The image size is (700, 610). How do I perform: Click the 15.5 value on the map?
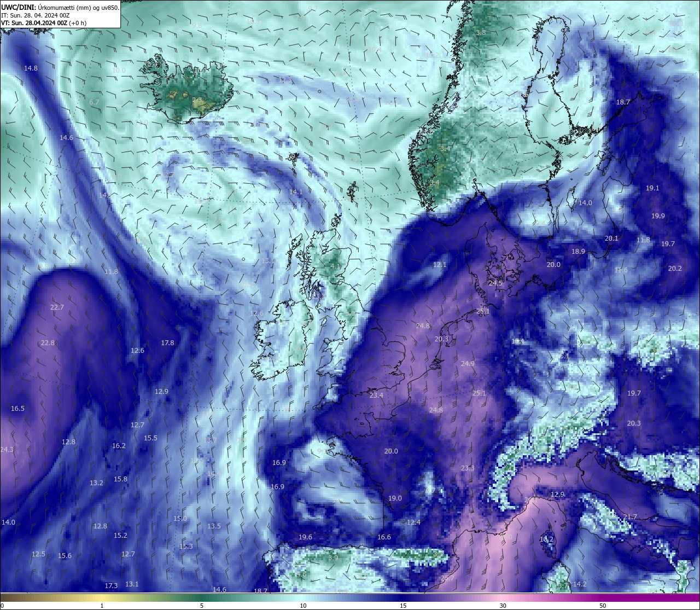[150, 438]
